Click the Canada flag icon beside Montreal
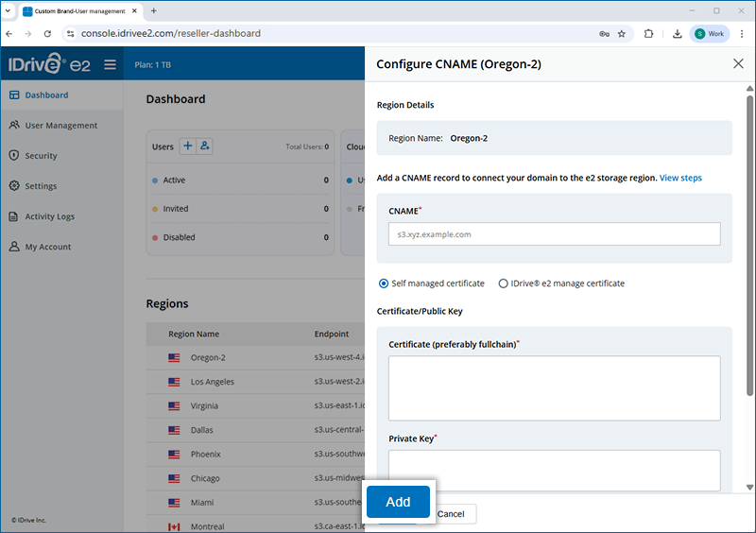 [174, 526]
